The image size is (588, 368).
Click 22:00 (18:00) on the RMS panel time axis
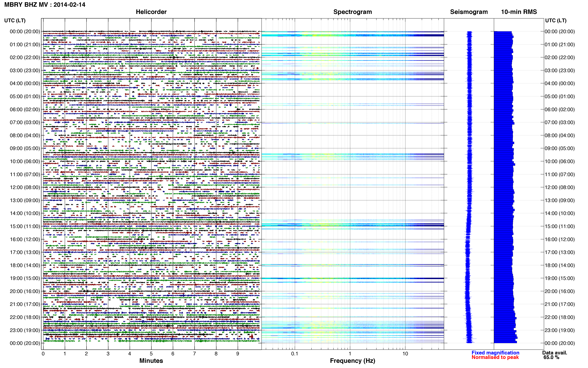pyautogui.click(x=560, y=317)
